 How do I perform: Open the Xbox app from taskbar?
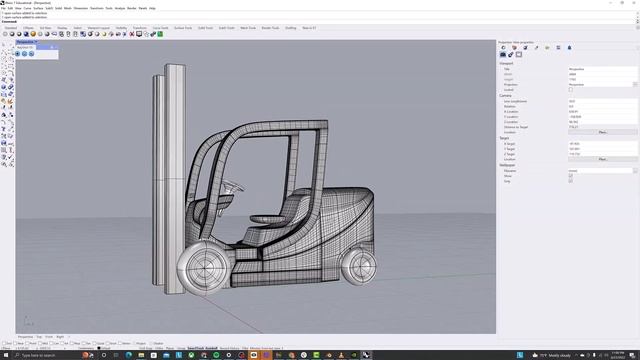point(191,356)
